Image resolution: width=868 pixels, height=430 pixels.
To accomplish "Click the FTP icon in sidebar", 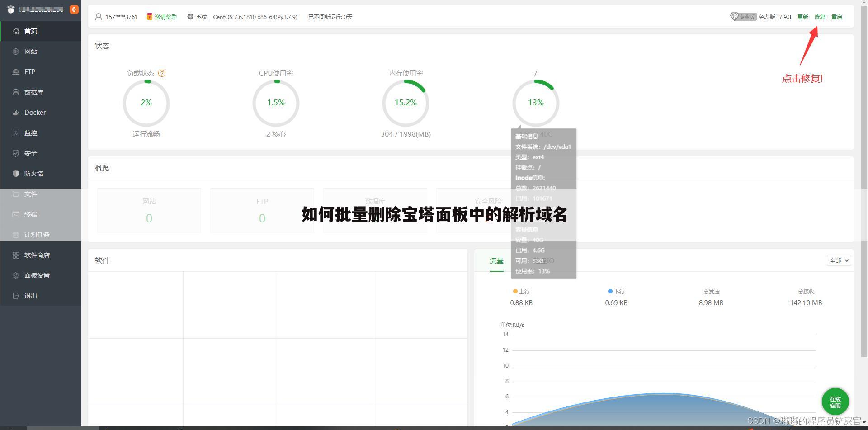I will click(16, 72).
